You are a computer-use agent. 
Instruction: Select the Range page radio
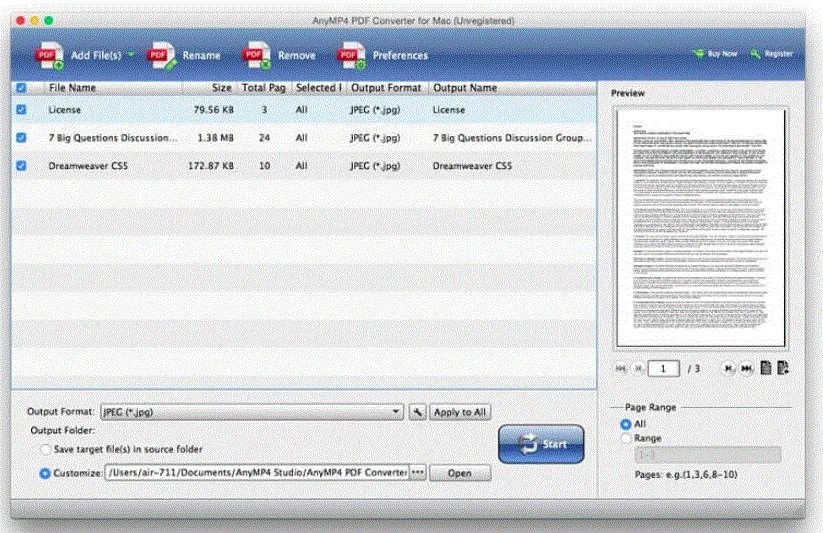coord(626,438)
